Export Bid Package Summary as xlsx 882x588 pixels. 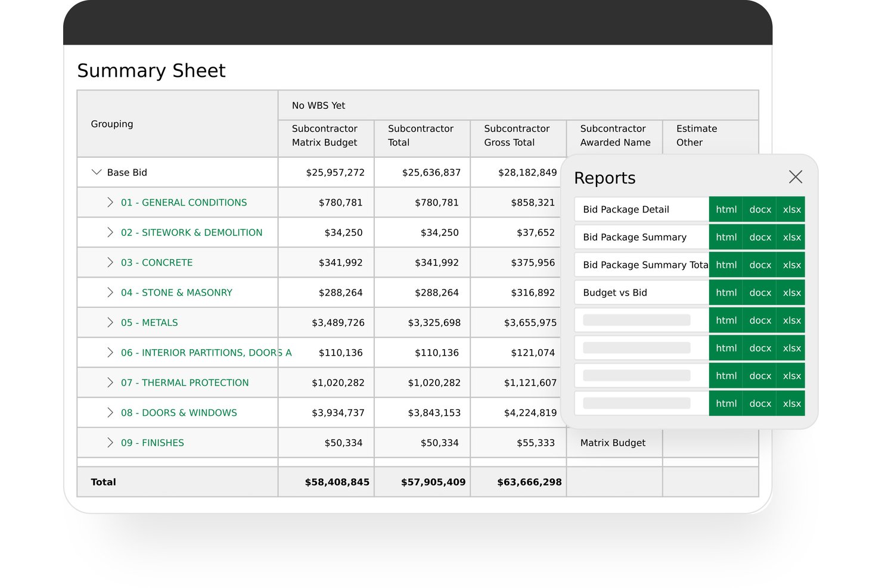[791, 237]
